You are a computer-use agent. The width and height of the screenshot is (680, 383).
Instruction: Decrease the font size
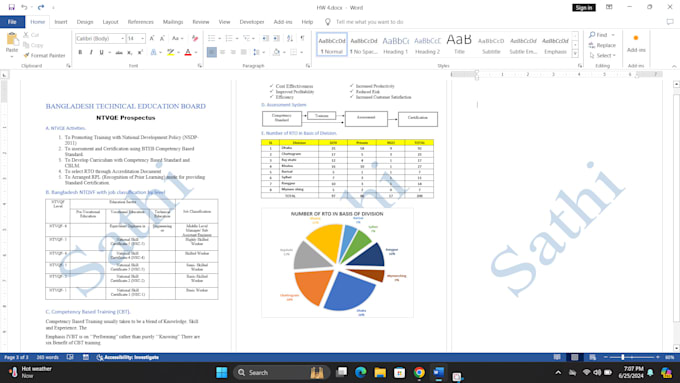pyautogui.click(x=162, y=39)
